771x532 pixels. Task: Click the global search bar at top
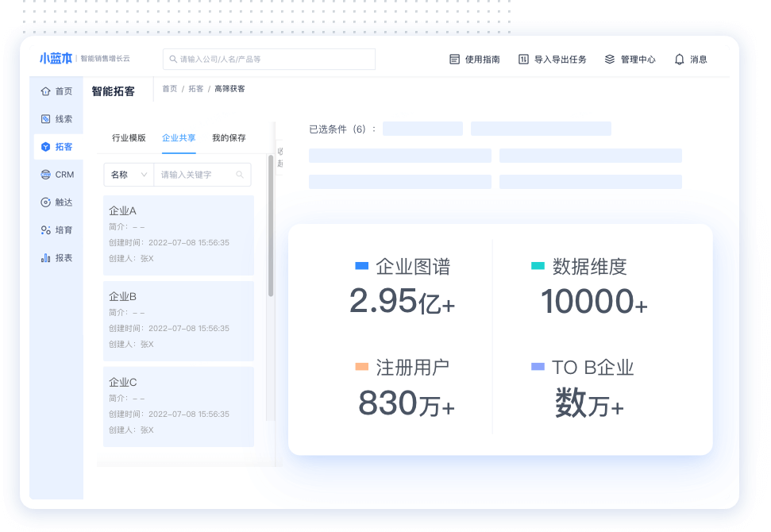click(x=268, y=59)
